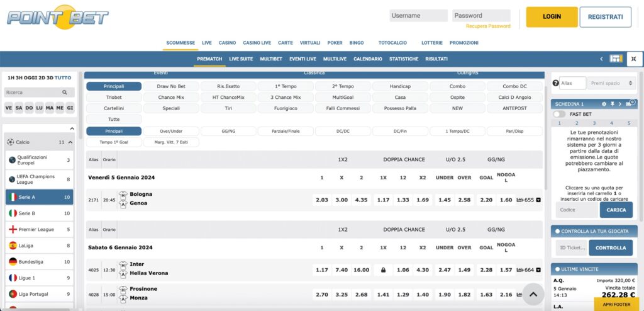Image resolution: width=644 pixels, height=311 pixels.
Task: Click the locked 1X odd for Inter-Hellas Verona
Action: (x=383, y=270)
